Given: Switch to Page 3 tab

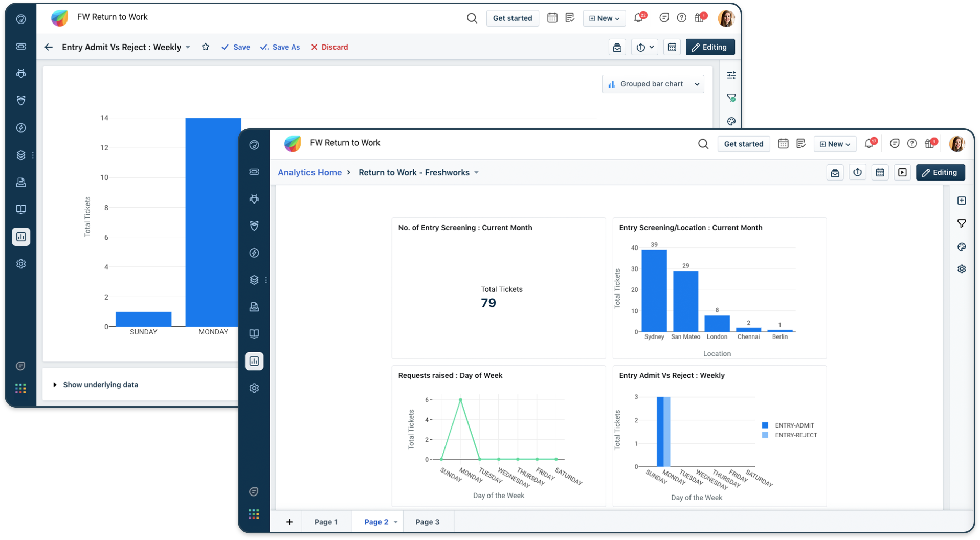Looking at the screenshot, I should click(x=428, y=522).
